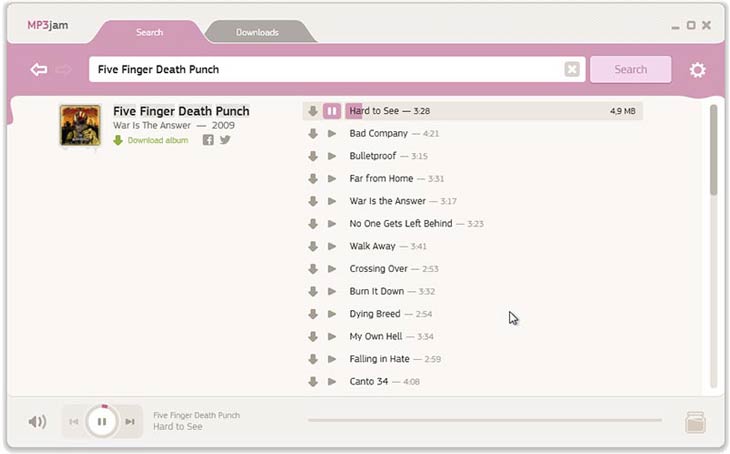Go to previous track in player

click(x=73, y=422)
